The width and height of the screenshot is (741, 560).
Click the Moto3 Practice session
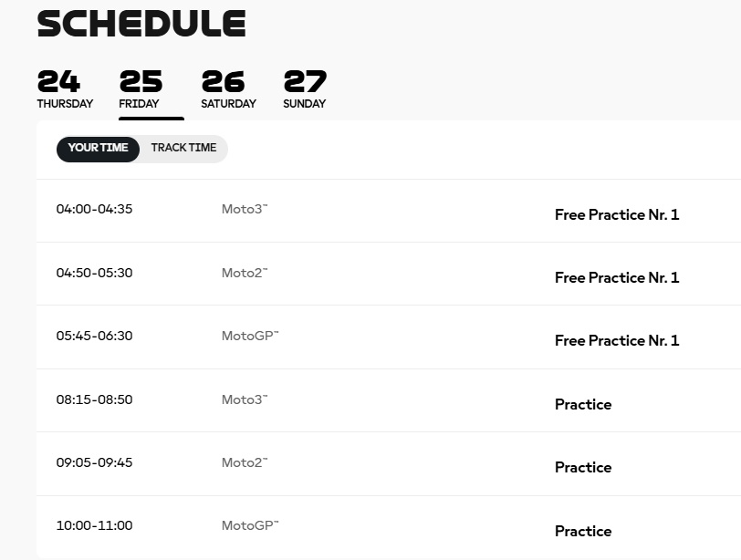click(582, 404)
